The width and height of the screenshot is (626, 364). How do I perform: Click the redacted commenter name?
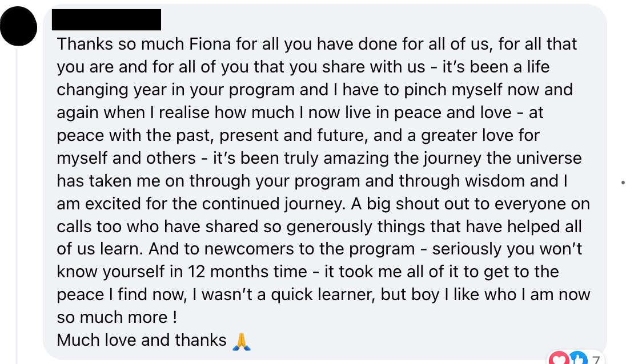pos(106,20)
